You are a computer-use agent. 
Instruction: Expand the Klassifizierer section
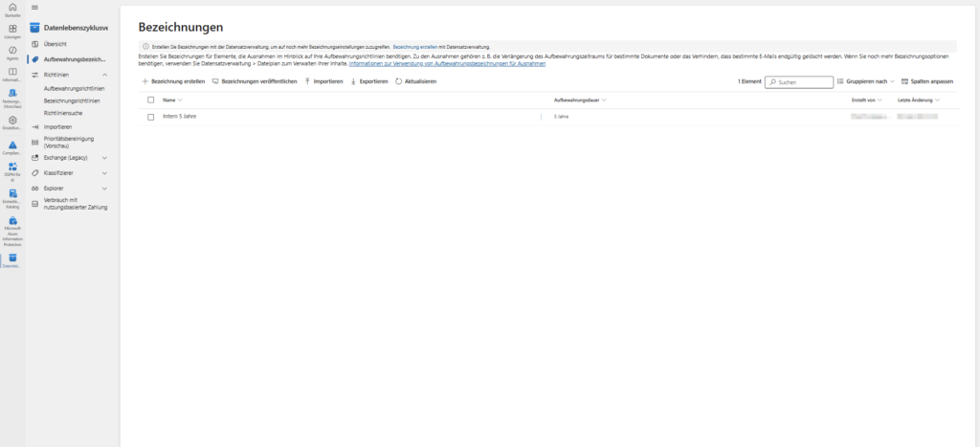[104, 173]
